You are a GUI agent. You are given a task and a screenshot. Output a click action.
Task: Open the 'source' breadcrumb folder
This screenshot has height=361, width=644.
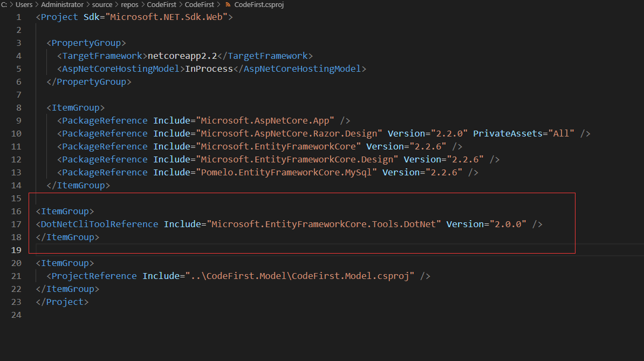(x=102, y=4)
